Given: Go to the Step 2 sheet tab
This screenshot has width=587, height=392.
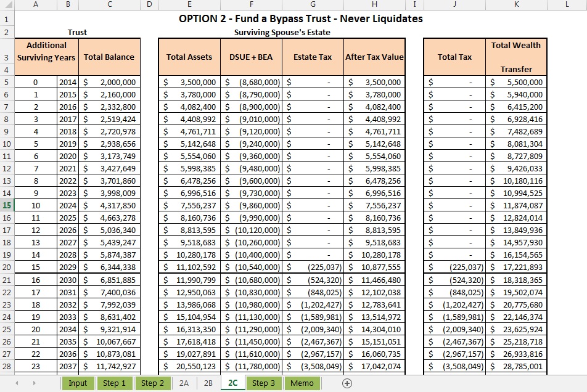Looking at the screenshot, I should (152, 383).
